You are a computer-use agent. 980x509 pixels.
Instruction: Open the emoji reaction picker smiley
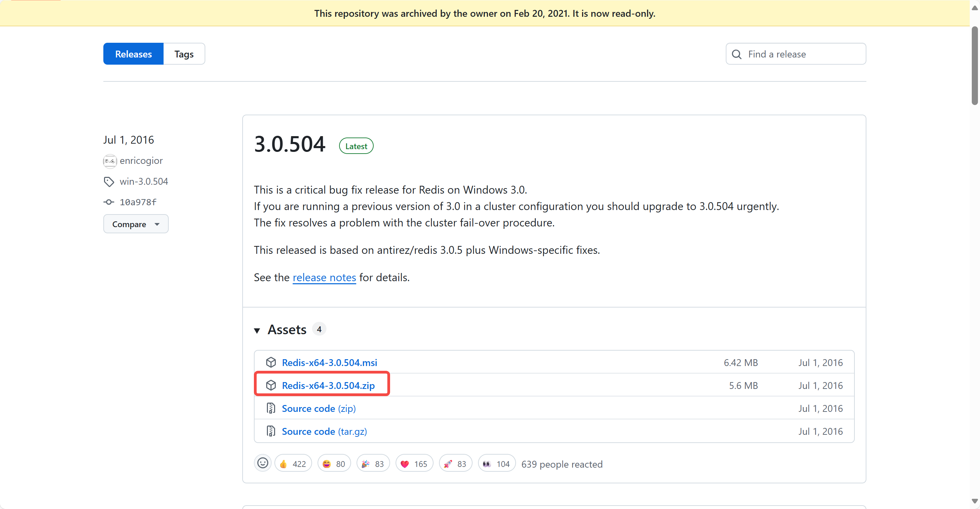(262, 463)
